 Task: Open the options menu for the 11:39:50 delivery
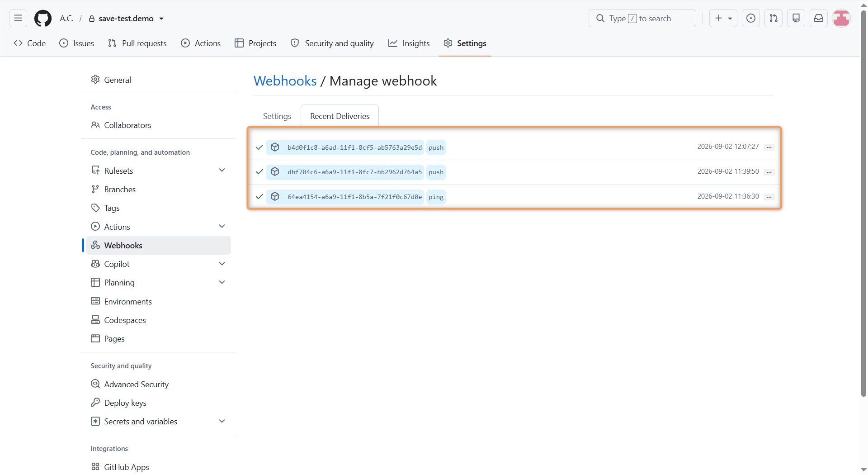[x=769, y=172]
